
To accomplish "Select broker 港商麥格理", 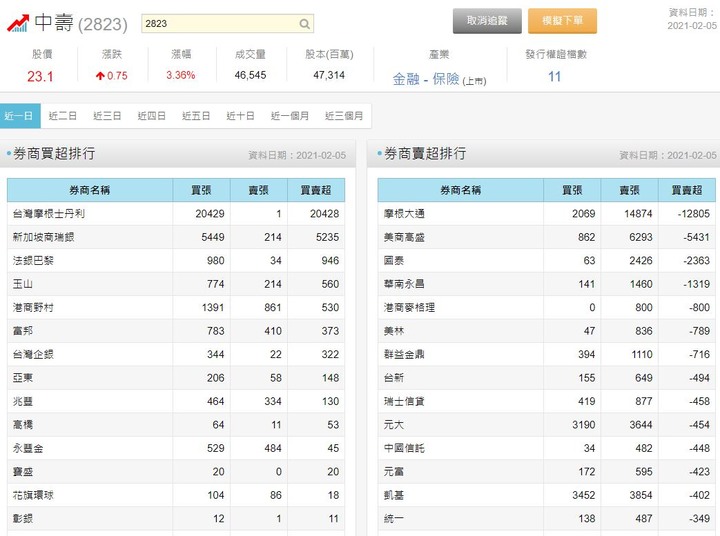I will (x=409, y=307).
